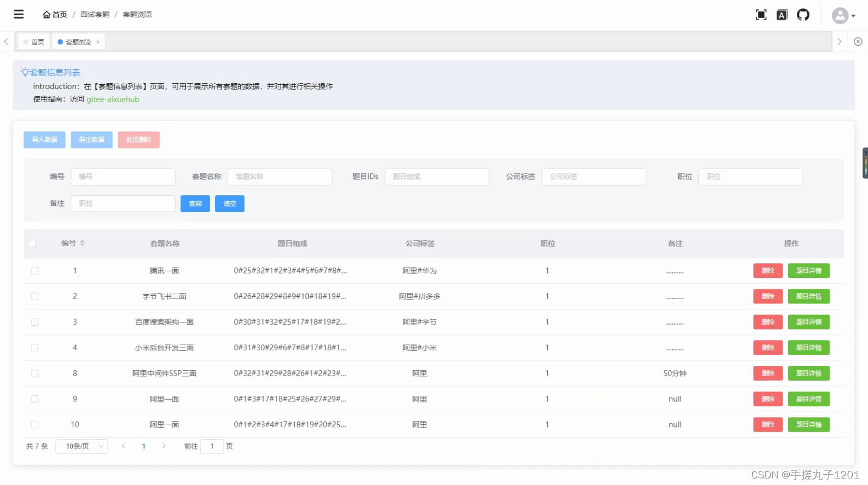This screenshot has width=868, height=485.
Task: Focus the 编号 filter input
Action: point(123,177)
